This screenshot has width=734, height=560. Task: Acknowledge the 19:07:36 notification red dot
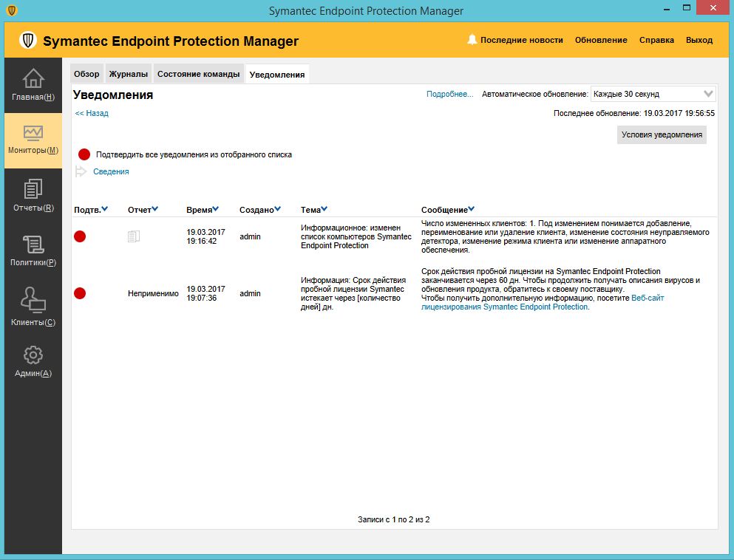pyautogui.click(x=80, y=293)
